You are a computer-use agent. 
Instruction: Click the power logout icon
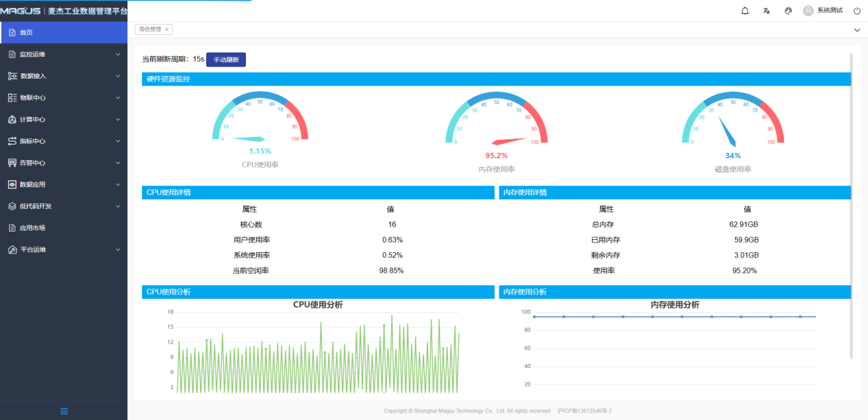857,11
